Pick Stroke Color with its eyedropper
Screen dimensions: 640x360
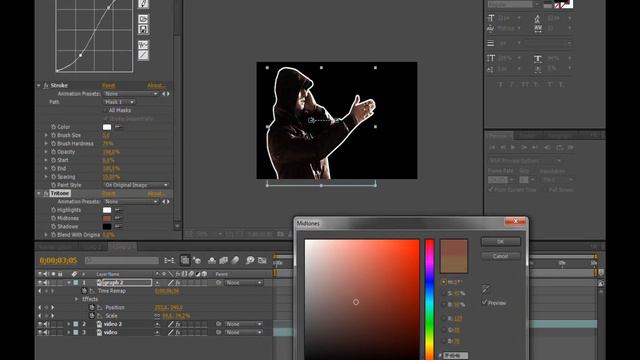pyautogui.click(x=118, y=127)
